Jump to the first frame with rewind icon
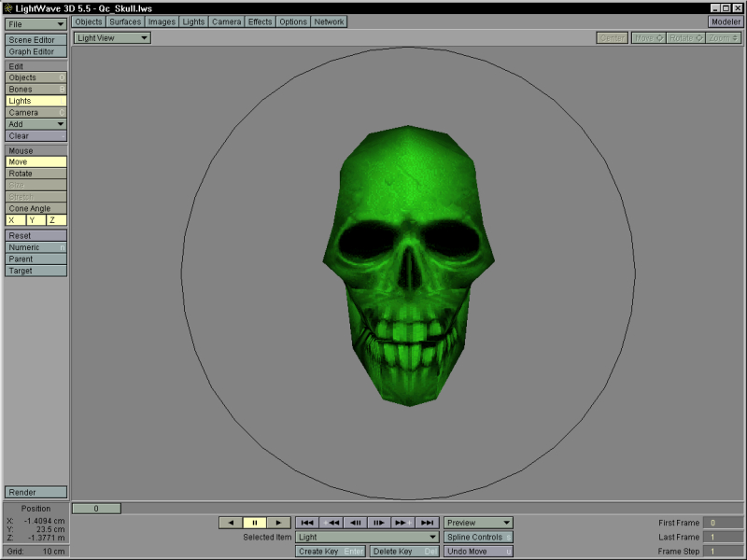Image resolution: width=747 pixels, height=560 pixels. [x=308, y=523]
